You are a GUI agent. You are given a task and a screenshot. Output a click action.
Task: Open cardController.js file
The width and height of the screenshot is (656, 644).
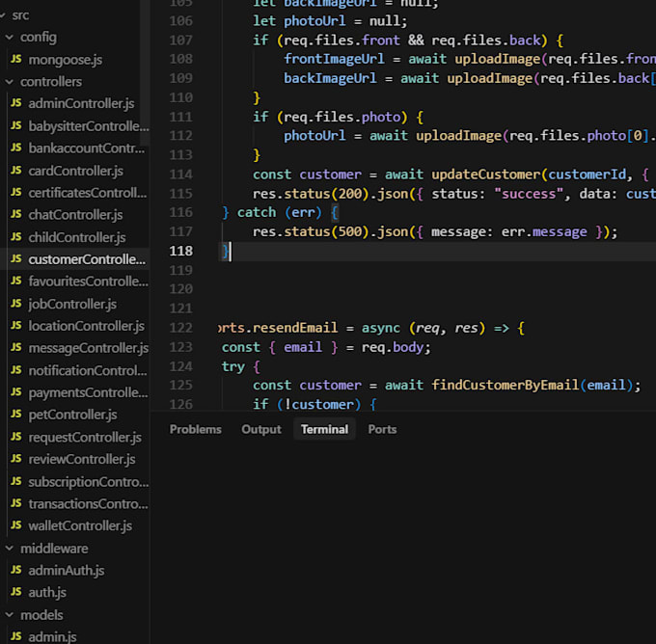(75, 171)
